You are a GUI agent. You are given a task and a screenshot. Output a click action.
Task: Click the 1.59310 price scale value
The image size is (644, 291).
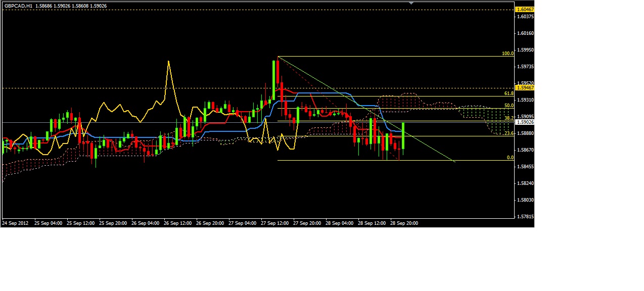pyautogui.click(x=526, y=100)
